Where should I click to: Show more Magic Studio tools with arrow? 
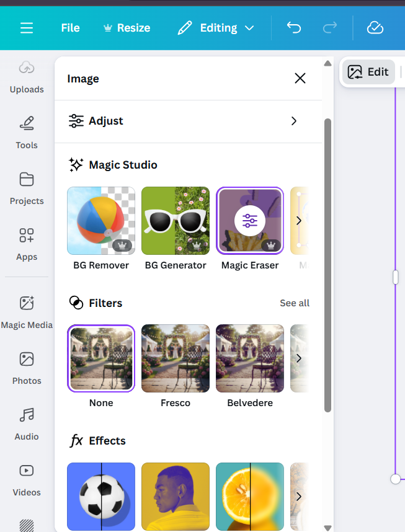pyautogui.click(x=298, y=221)
